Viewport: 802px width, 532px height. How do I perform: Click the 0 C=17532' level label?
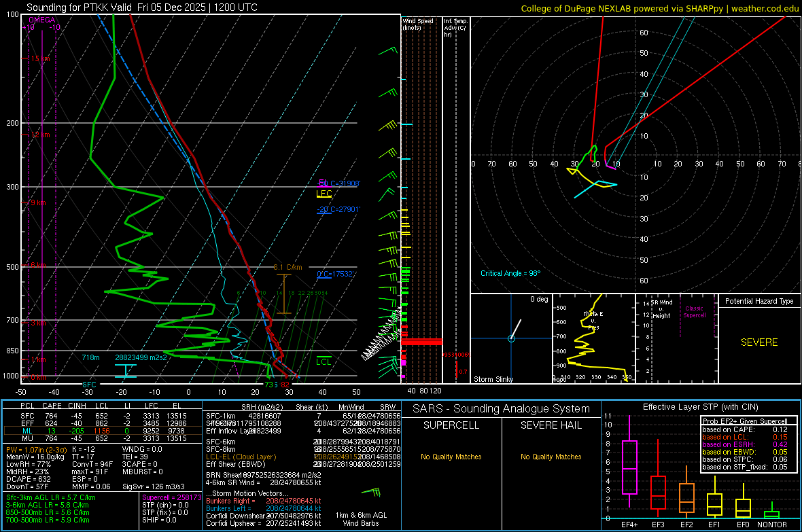pyautogui.click(x=336, y=274)
